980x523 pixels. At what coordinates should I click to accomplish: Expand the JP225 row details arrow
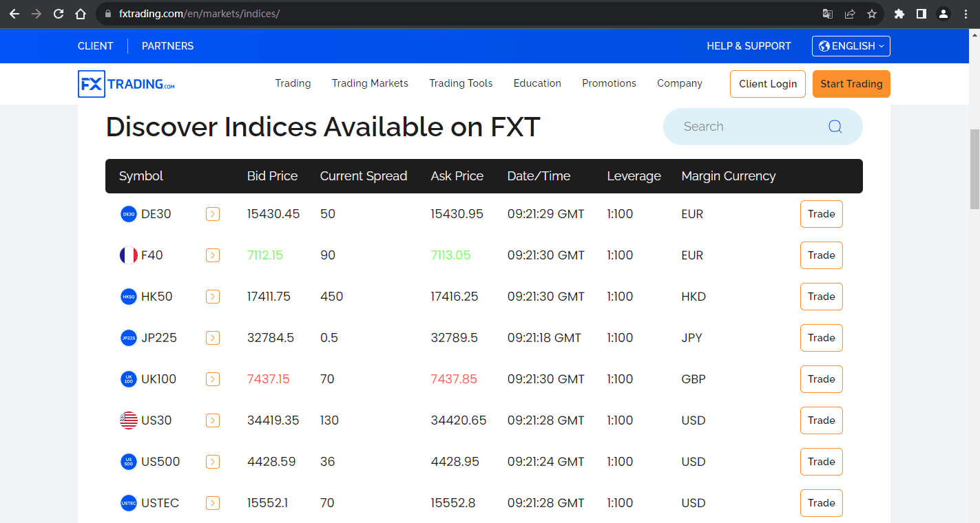pyautogui.click(x=213, y=338)
